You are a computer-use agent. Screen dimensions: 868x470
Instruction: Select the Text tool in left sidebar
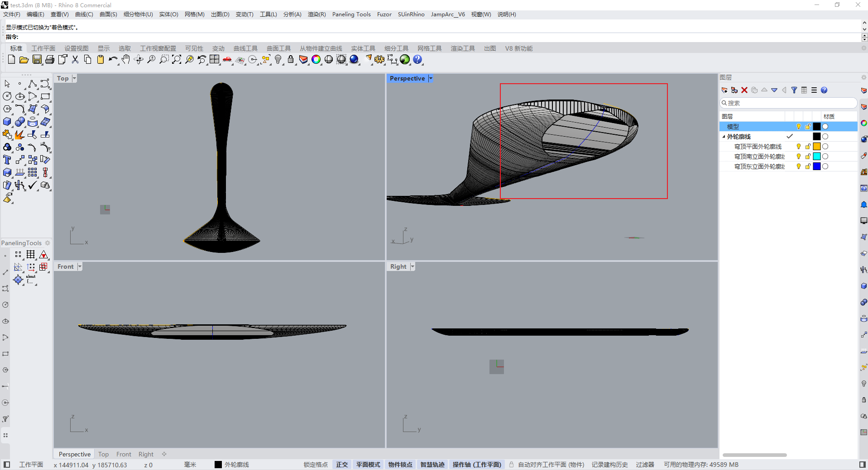click(7, 160)
